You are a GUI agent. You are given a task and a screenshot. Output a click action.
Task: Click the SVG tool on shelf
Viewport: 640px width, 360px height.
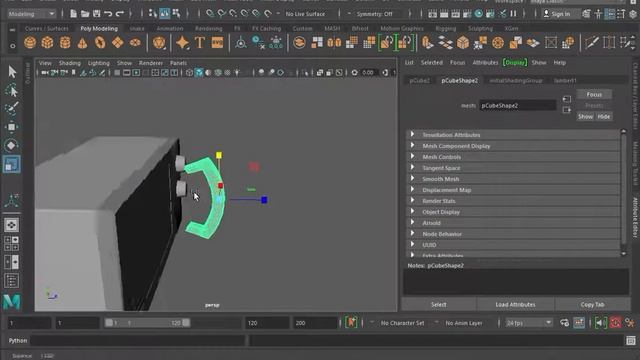[217, 42]
